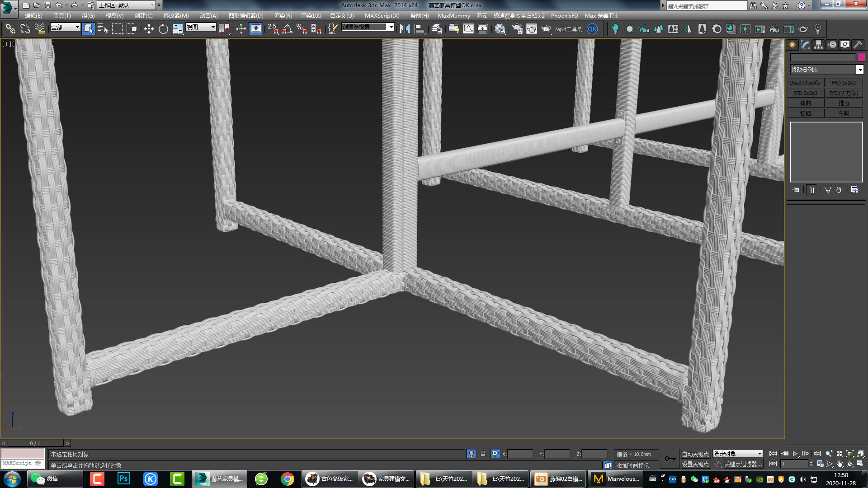This screenshot has width=868, height=488.
Task: Select the Mirror tool icon
Action: click(405, 28)
